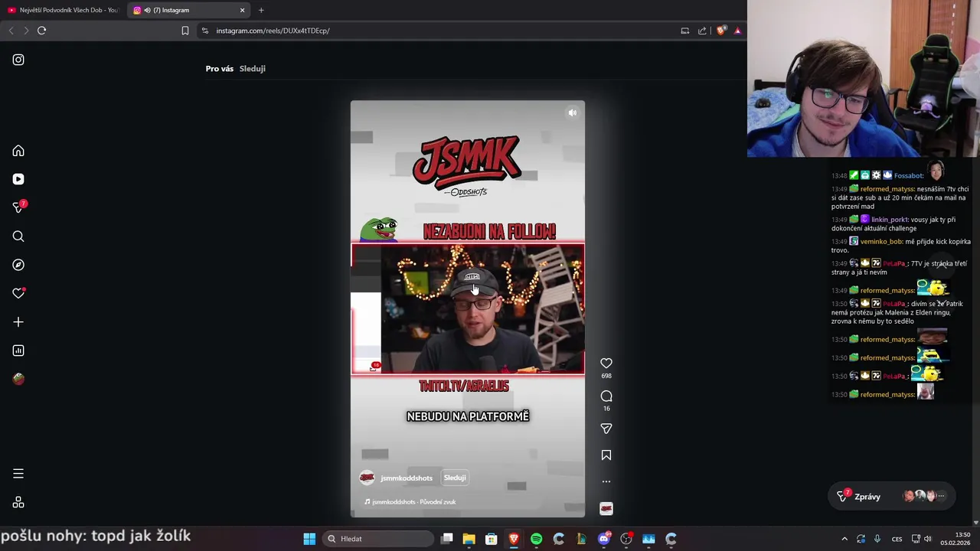980x551 pixels.
Task: Go forward in browser history
Action: 26,31
